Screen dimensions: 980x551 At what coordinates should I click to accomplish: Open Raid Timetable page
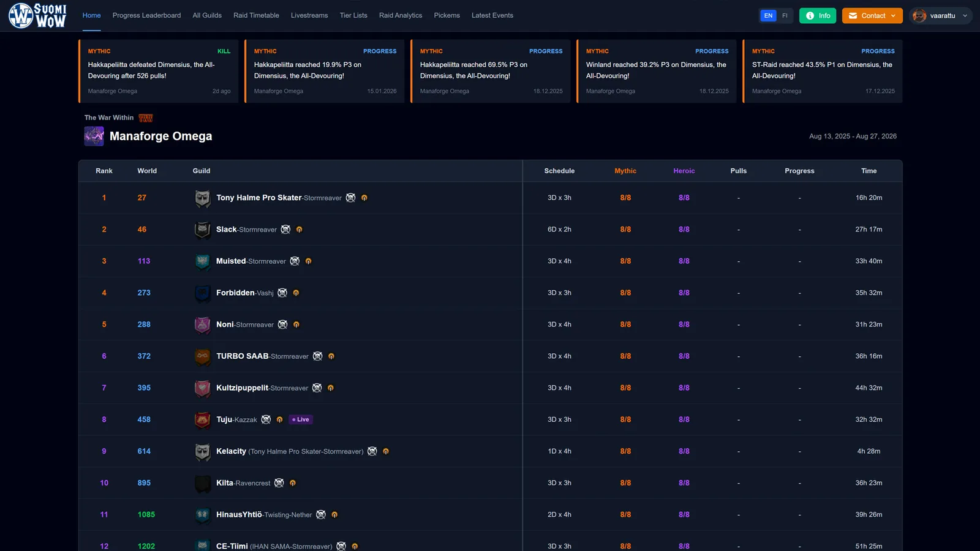click(x=256, y=15)
